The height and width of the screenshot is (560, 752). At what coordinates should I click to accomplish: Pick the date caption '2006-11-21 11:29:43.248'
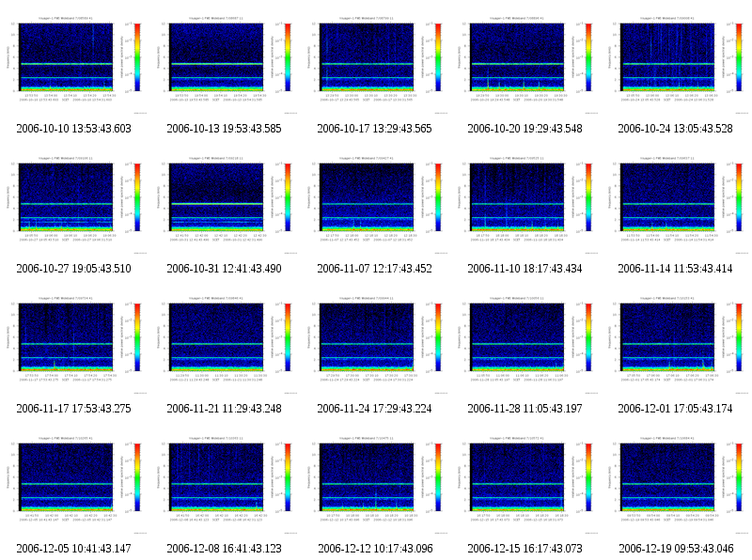point(224,409)
